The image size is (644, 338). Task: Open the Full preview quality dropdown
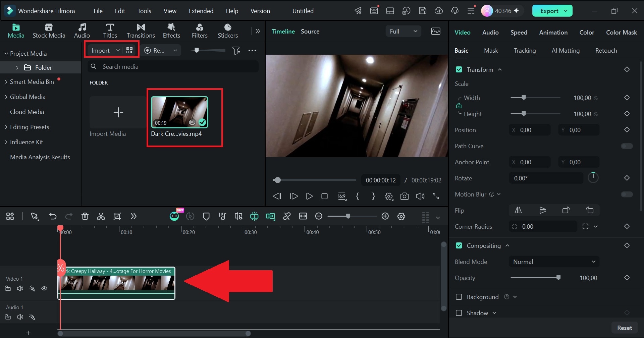403,32
